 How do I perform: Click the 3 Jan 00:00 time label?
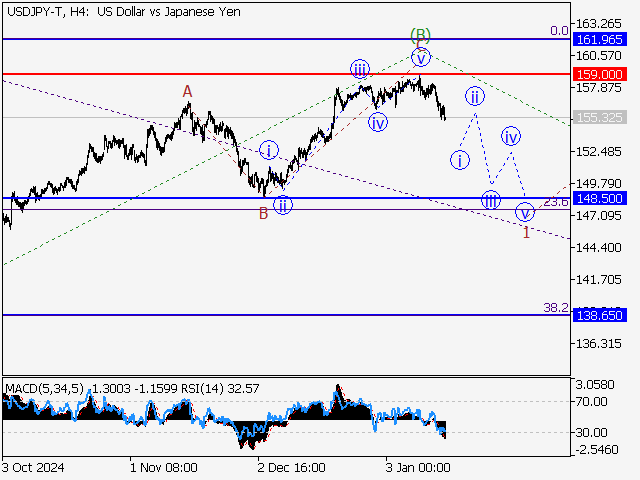419,467
